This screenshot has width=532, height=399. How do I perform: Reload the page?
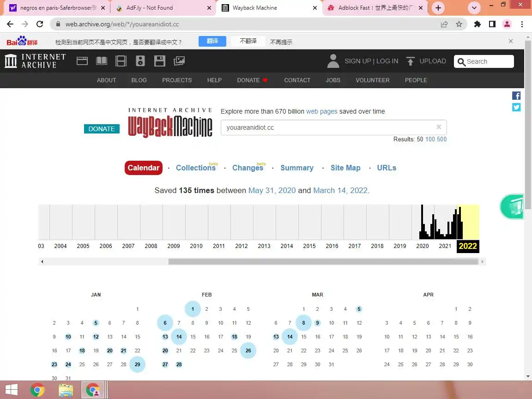coord(40,24)
